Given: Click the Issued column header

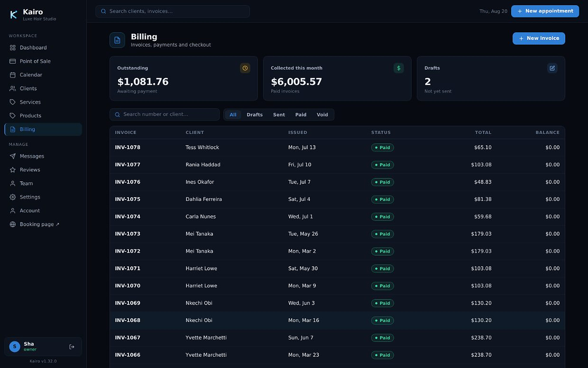Looking at the screenshot, I should coord(298,132).
